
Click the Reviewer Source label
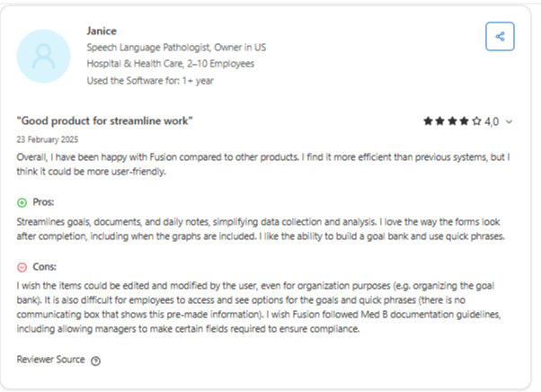tap(50, 360)
